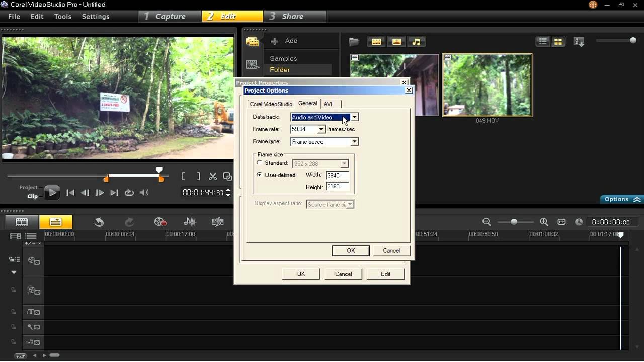644x362 pixels.
Task: Open the File menu
Action: [x=14, y=16]
